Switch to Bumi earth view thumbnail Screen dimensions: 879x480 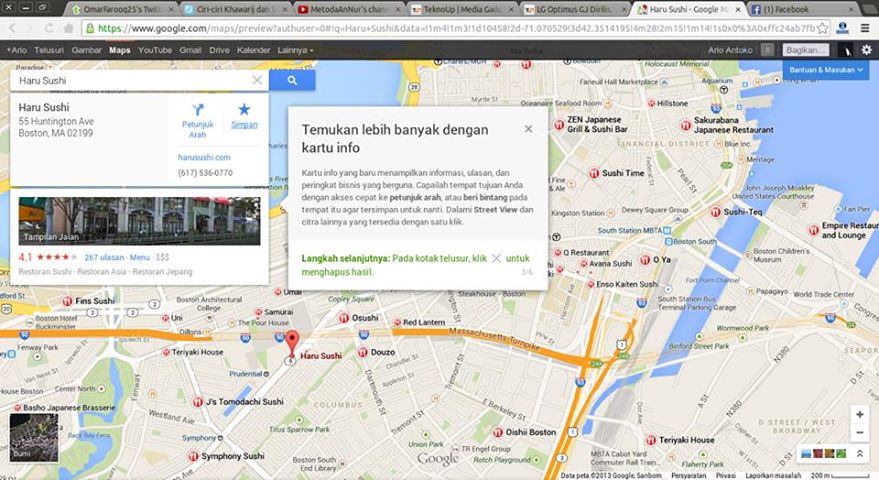pos(34,437)
